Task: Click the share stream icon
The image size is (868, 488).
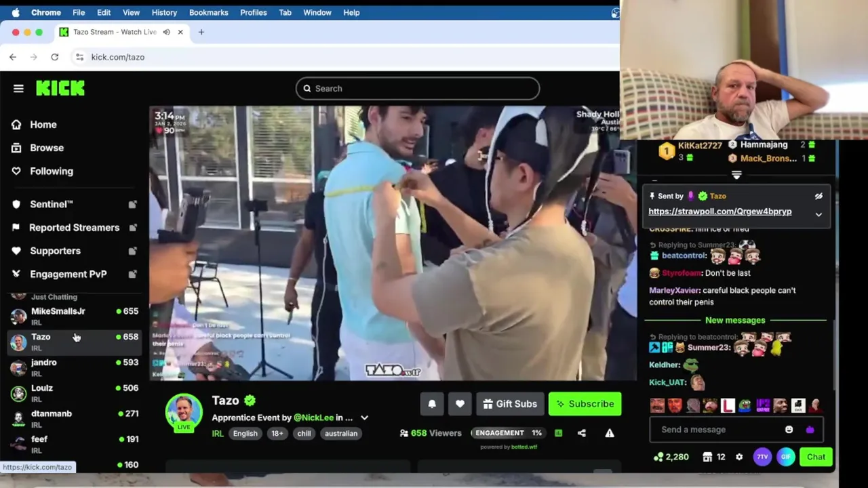Action: (x=582, y=433)
